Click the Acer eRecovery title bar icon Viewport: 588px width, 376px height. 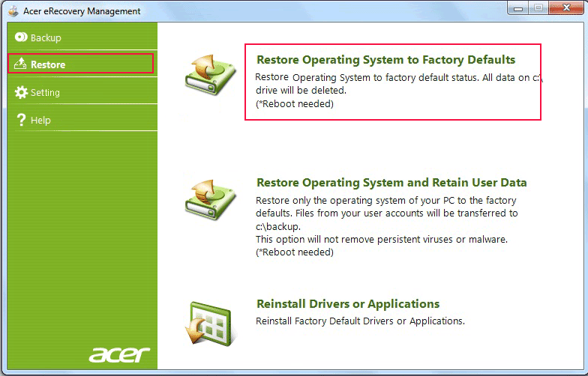pos(13,10)
